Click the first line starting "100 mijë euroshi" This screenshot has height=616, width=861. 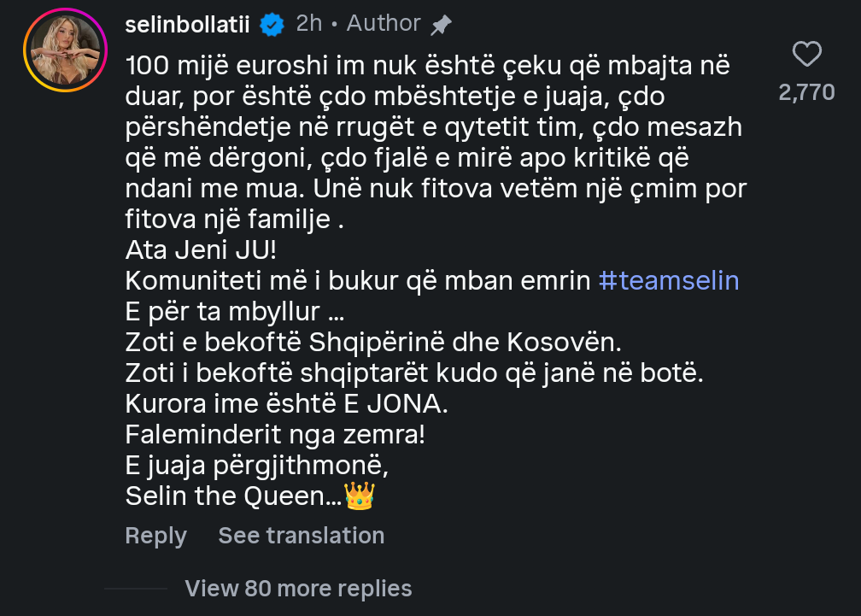427,65
